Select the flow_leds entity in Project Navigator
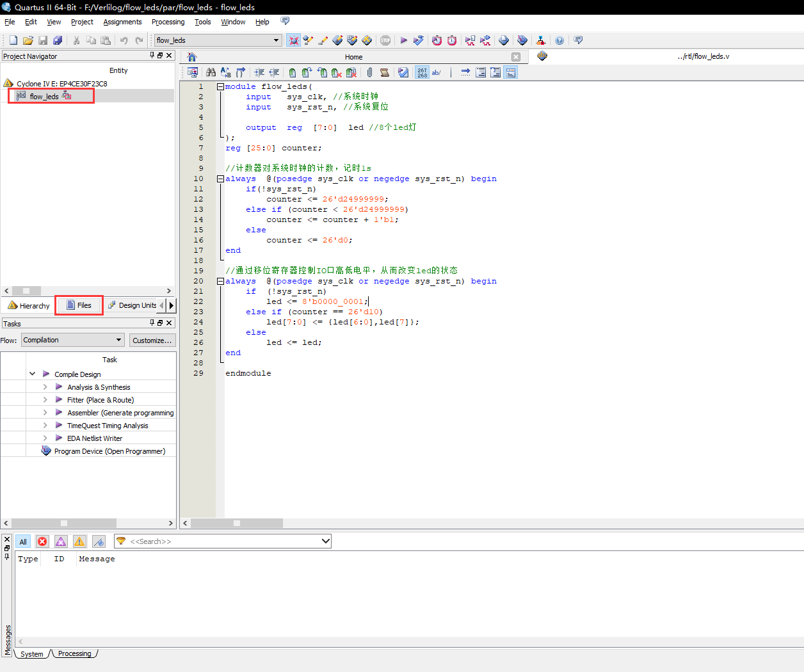 [44, 96]
